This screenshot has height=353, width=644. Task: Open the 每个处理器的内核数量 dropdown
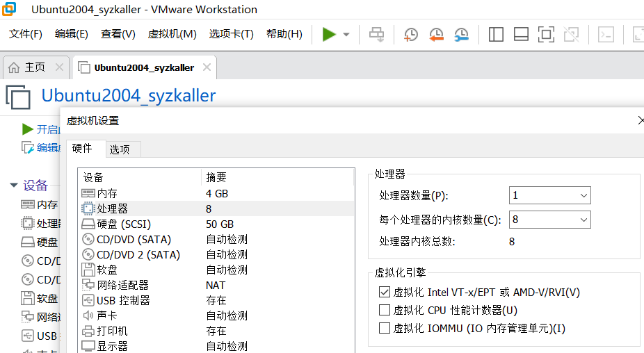pos(549,220)
